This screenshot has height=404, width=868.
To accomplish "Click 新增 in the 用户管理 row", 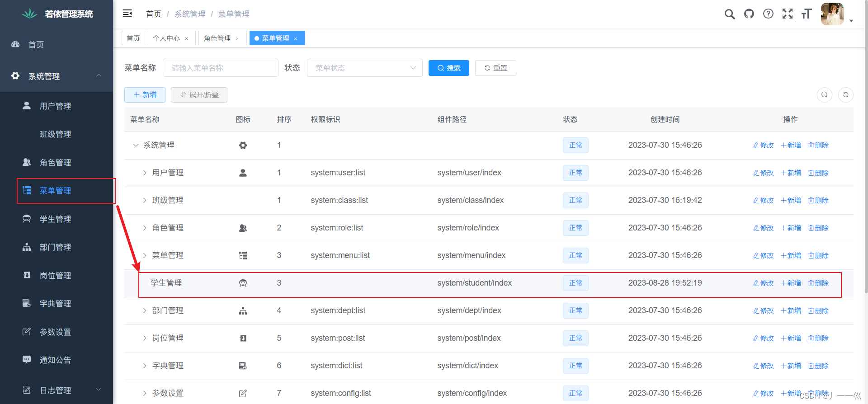I will 791,173.
